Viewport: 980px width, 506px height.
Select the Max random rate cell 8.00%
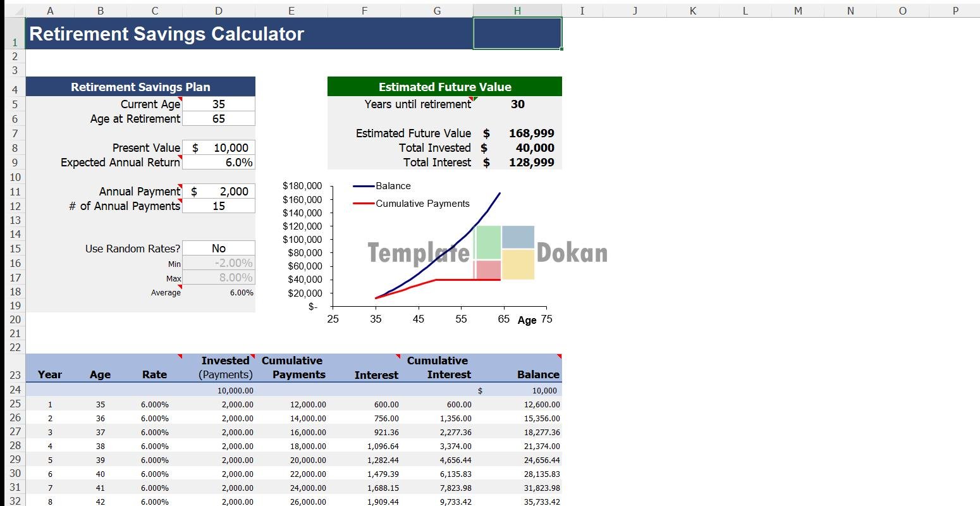click(219, 278)
